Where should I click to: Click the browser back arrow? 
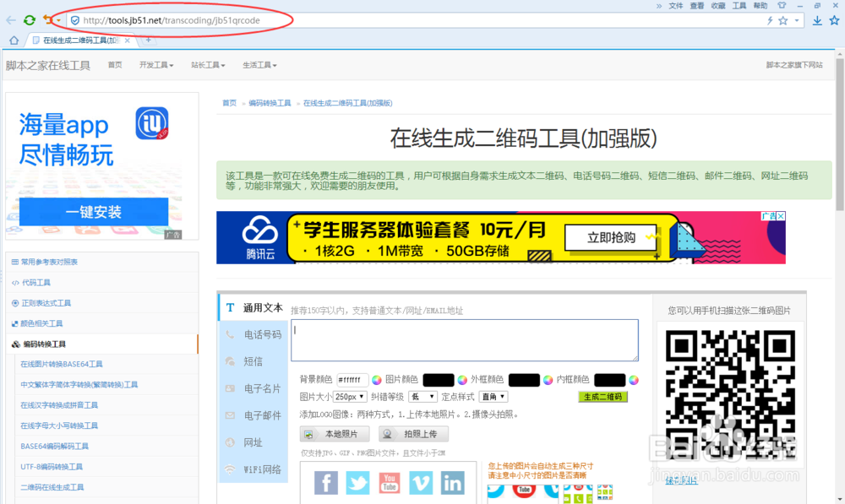(11, 20)
